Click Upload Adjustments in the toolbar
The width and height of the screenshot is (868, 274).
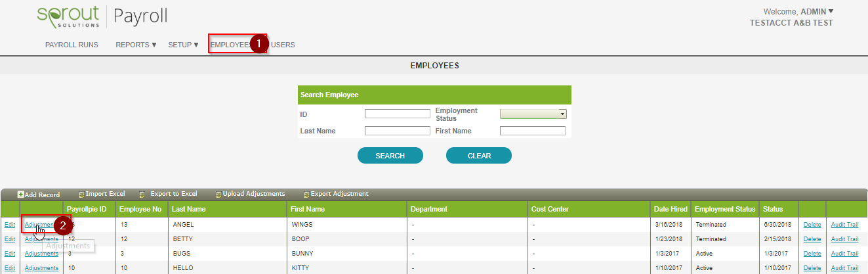click(250, 194)
